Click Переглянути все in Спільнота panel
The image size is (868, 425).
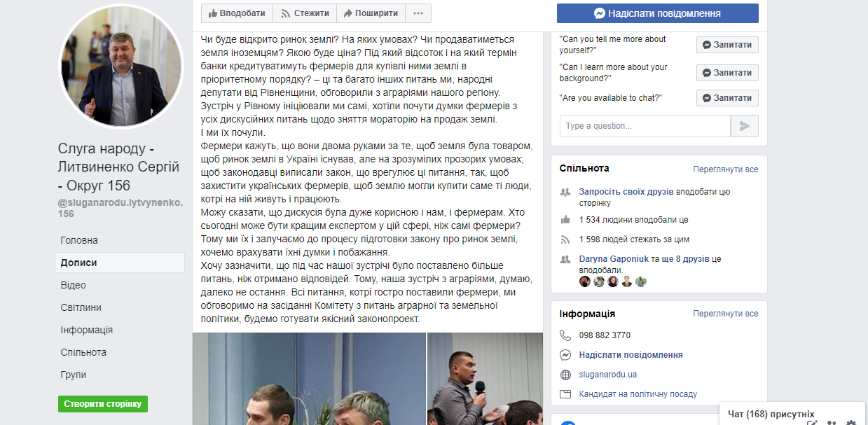coord(726,169)
